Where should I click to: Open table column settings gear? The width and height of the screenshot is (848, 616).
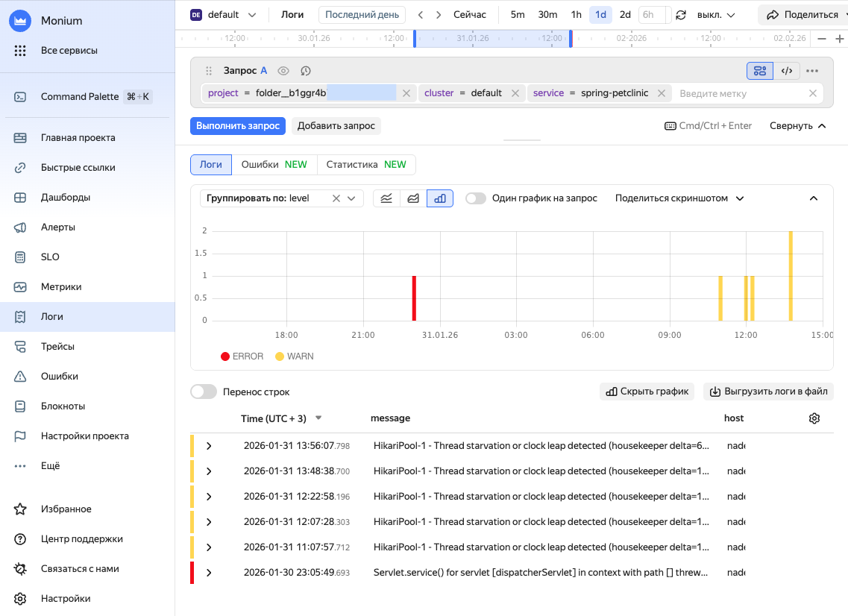point(814,418)
